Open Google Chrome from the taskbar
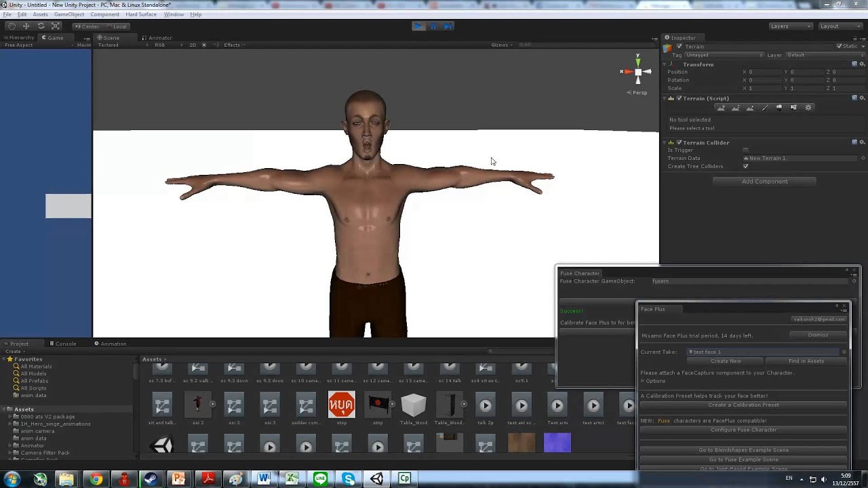Viewport: 868px width, 488px height. coord(96,479)
